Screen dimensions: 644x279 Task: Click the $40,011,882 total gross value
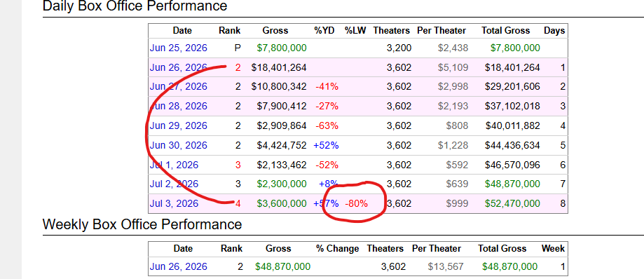tap(512, 125)
